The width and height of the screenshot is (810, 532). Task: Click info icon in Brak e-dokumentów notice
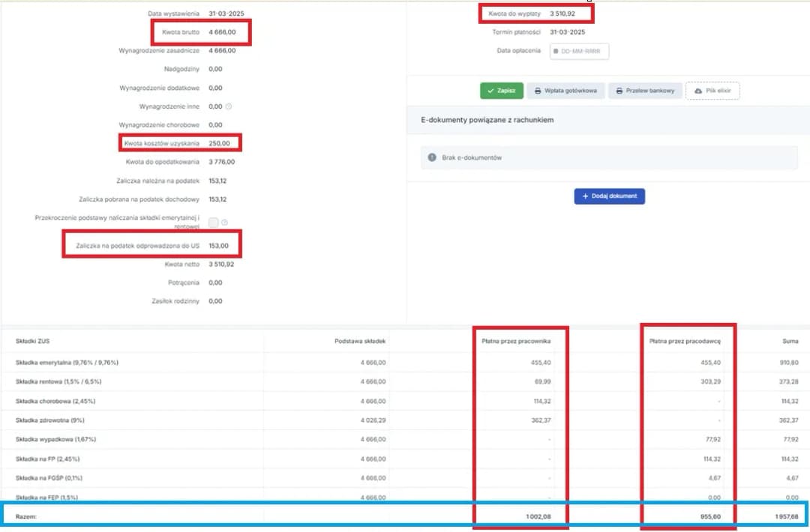[432, 157]
